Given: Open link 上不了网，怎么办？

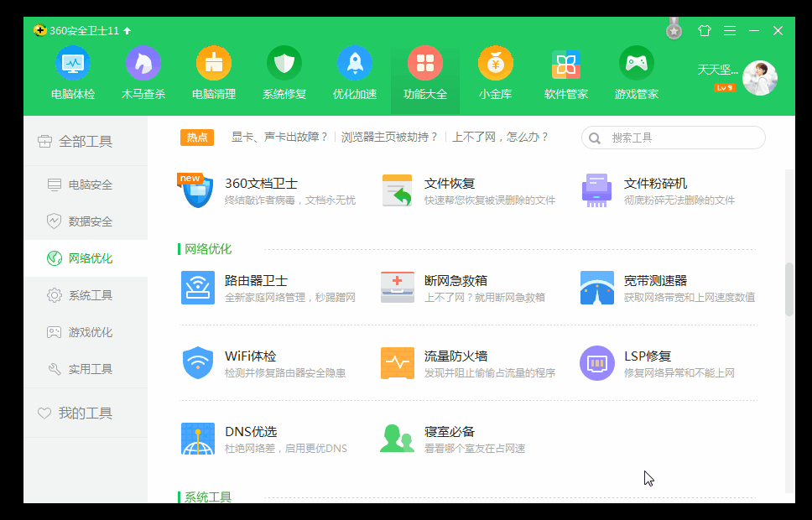Looking at the screenshot, I should tap(500, 138).
